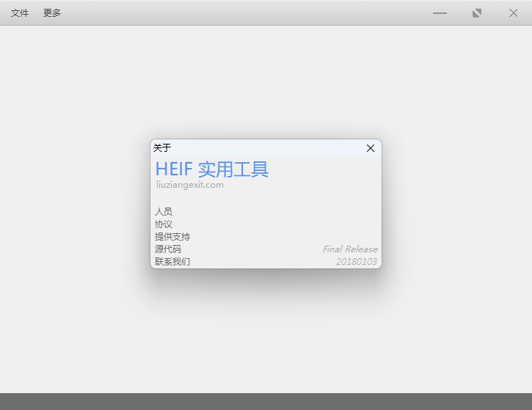Click the 提供支持 link
The height and width of the screenshot is (410, 532).
pyautogui.click(x=172, y=237)
